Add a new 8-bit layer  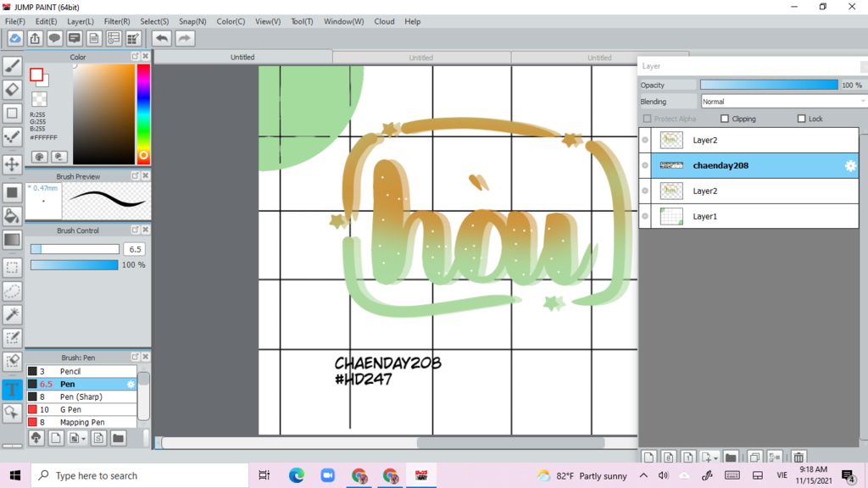(668, 457)
